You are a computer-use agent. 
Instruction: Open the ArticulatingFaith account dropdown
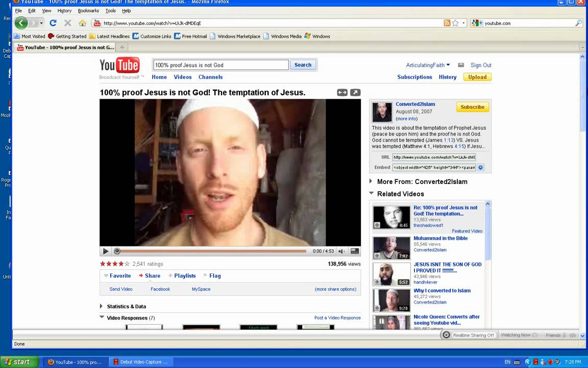tap(428, 65)
